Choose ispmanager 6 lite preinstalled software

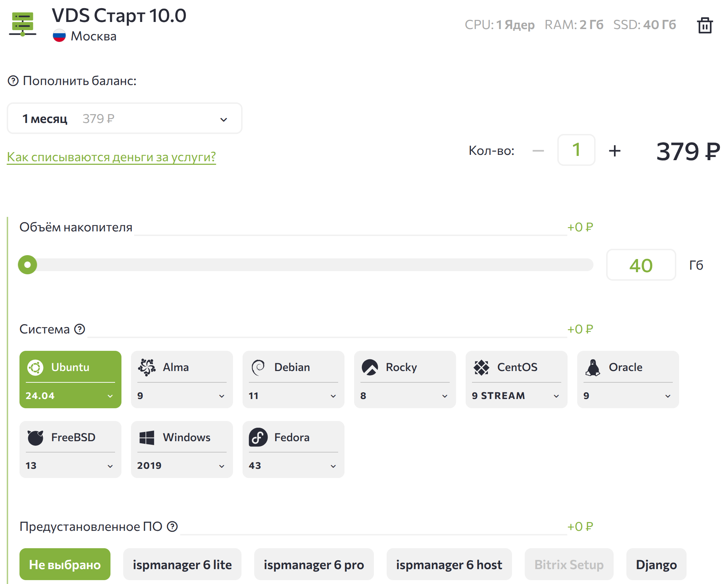click(x=182, y=565)
